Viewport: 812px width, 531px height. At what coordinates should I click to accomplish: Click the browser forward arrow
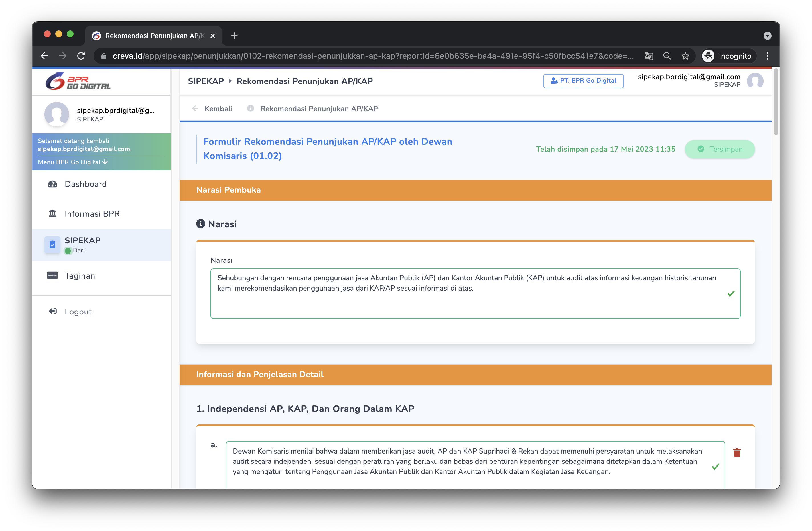pos(62,56)
